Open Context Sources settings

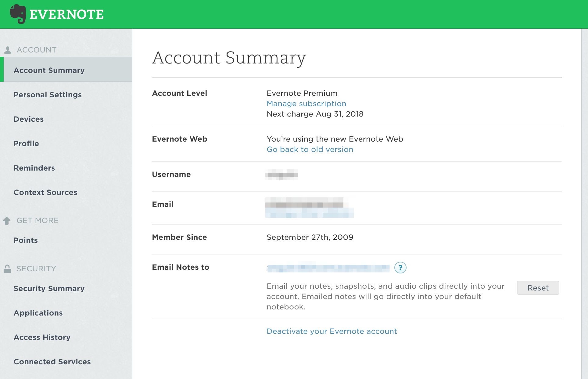pos(45,193)
